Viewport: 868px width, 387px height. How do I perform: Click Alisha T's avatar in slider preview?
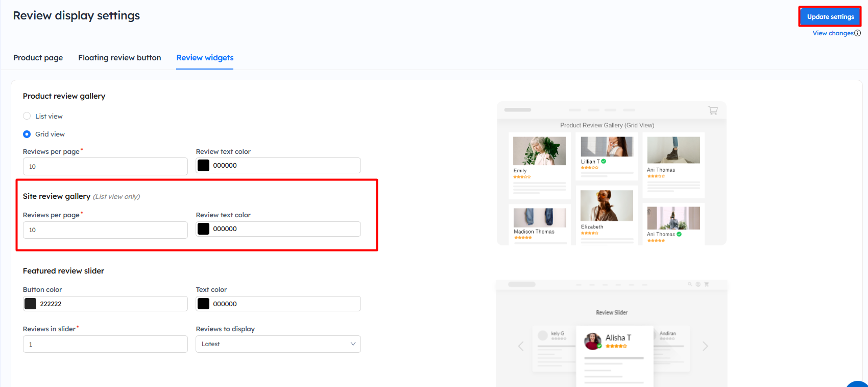pyautogui.click(x=593, y=341)
